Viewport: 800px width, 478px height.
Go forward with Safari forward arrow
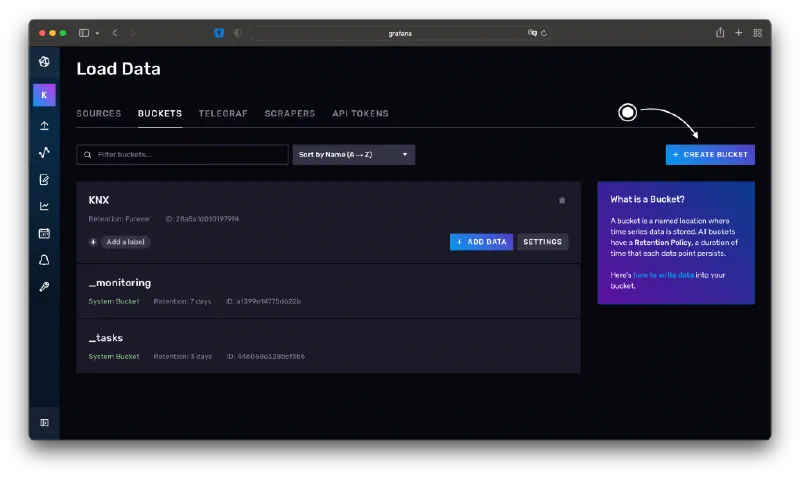[x=133, y=33]
